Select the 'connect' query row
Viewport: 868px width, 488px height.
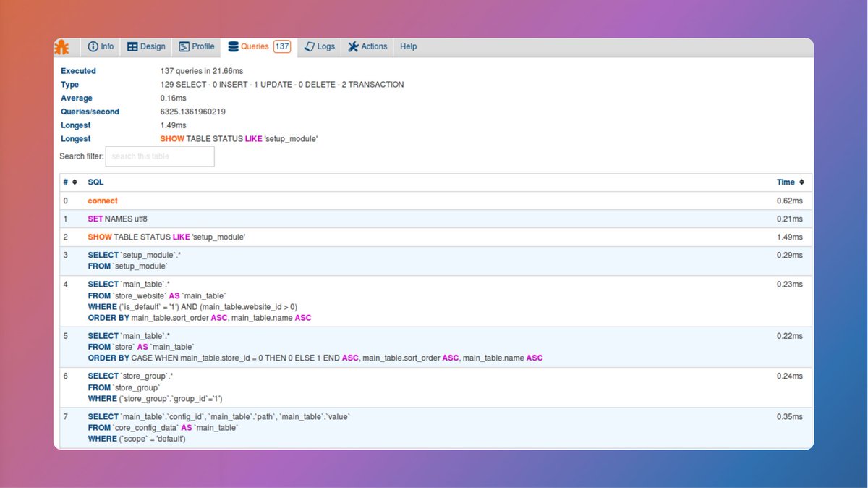point(435,201)
